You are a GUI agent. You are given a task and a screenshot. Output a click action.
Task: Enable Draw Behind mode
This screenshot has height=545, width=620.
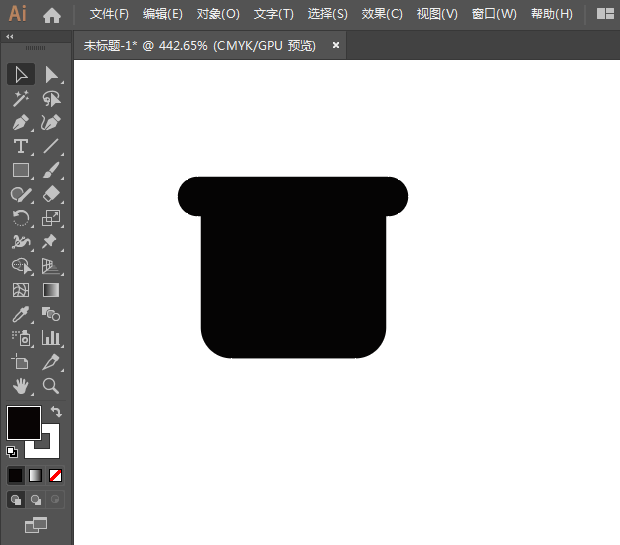point(36,499)
